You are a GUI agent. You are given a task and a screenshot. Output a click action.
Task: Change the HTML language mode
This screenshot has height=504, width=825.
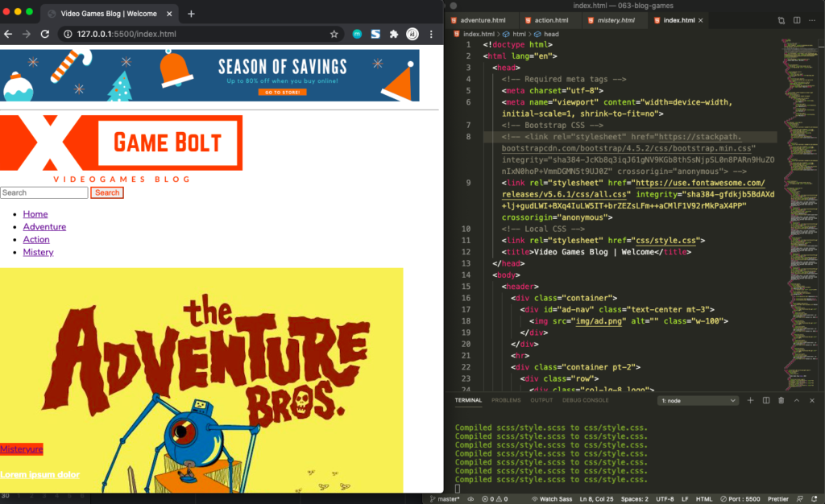(x=704, y=499)
